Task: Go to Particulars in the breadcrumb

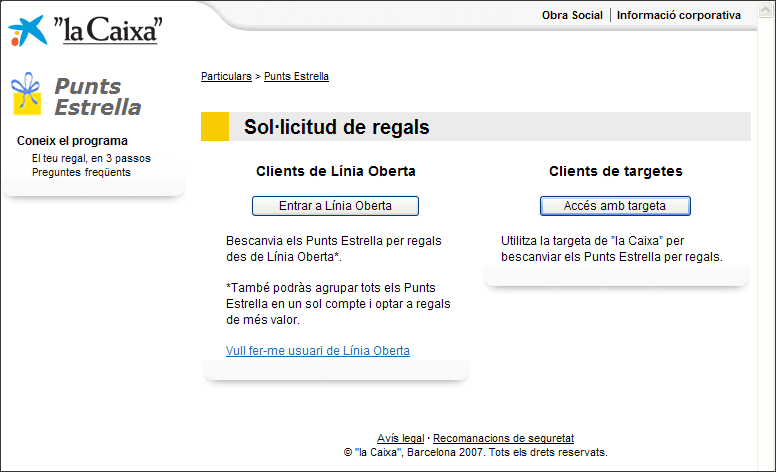Action: click(226, 76)
